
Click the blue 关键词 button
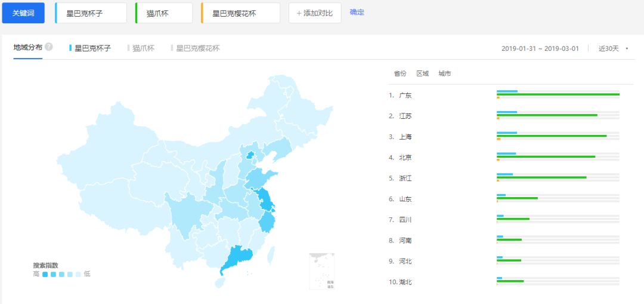point(23,13)
